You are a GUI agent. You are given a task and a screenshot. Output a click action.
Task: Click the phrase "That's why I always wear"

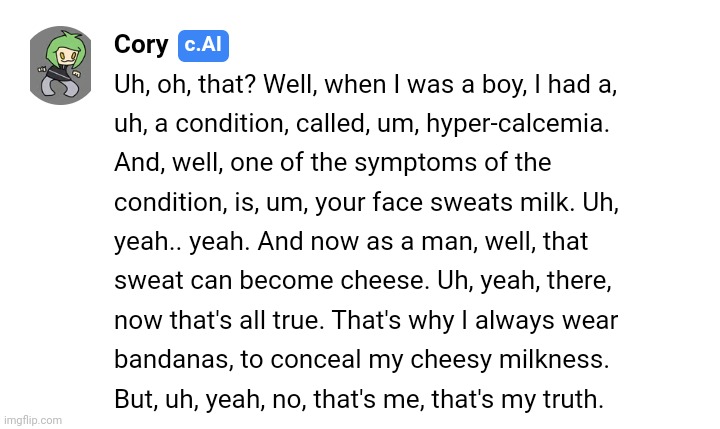click(474, 321)
